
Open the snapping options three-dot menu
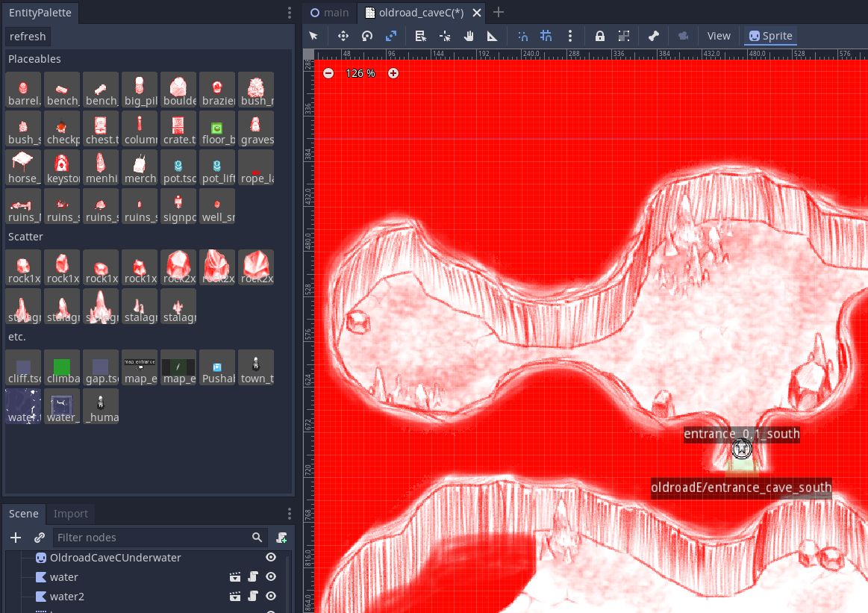click(x=570, y=36)
